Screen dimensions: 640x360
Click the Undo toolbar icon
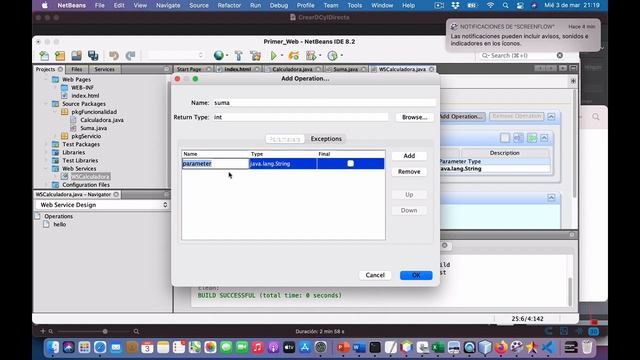coord(114,56)
